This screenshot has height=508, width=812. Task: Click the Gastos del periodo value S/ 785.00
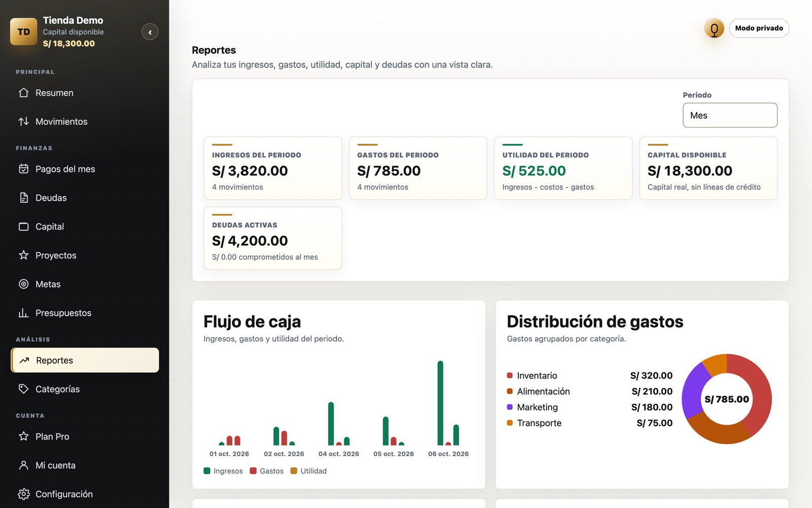pyautogui.click(x=389, y=171)
